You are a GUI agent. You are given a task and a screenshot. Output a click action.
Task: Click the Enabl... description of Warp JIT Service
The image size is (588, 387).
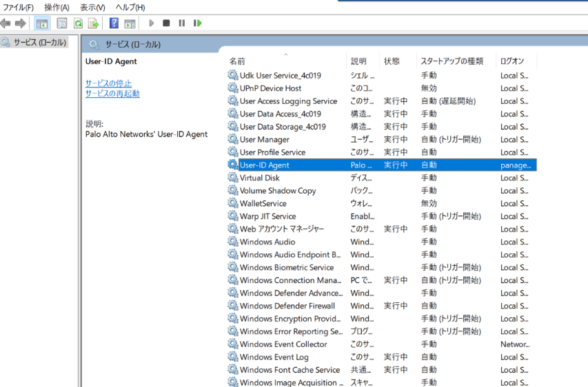coord(363,216)
